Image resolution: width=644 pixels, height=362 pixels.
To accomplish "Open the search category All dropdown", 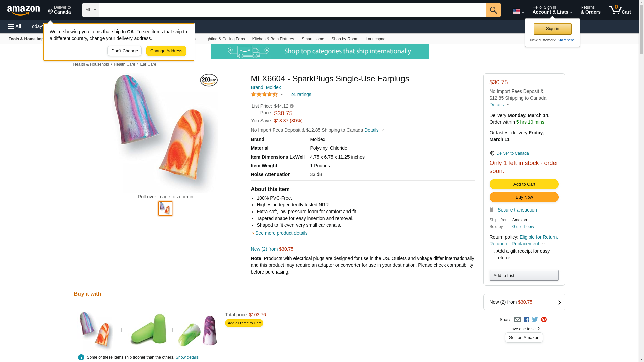I will 91,10.
